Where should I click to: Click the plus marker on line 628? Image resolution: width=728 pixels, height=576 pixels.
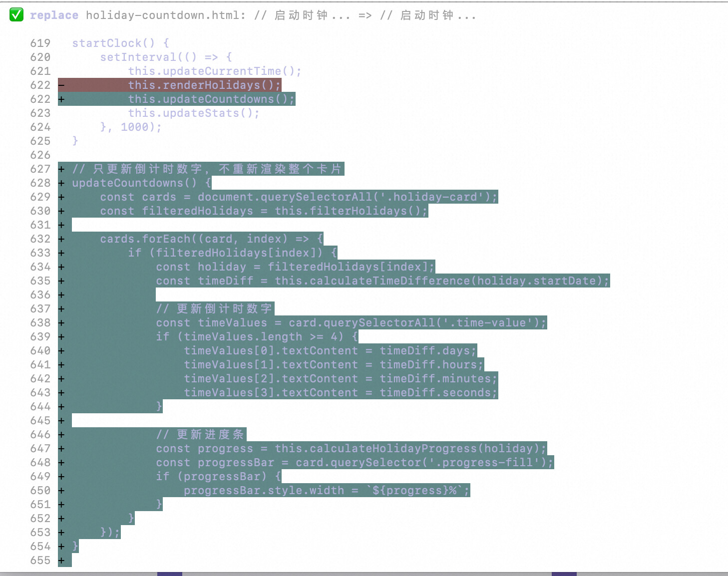[x=61, y=183]
